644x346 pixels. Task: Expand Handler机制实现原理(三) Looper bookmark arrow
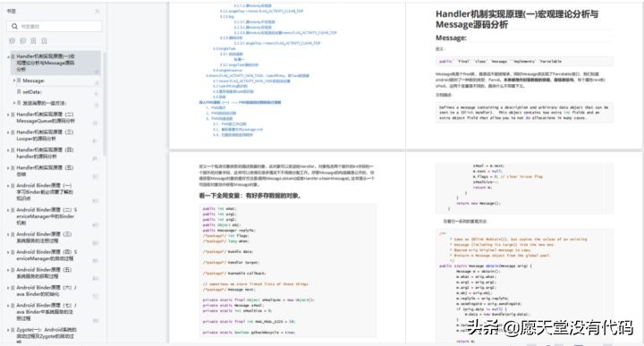click(x=8, y=132)
